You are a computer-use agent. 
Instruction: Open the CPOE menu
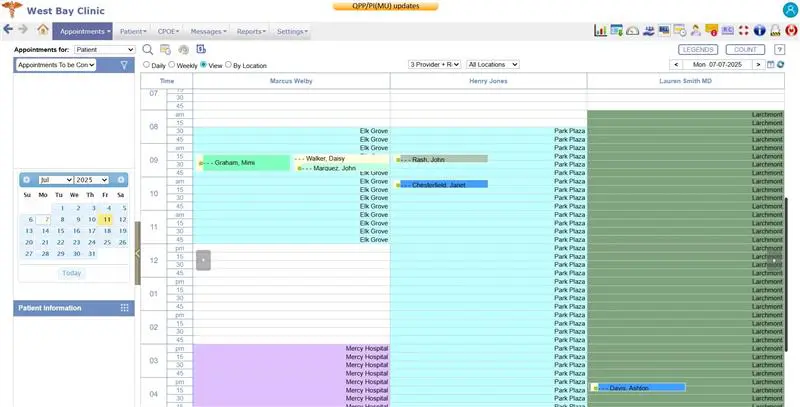point(168,32)
